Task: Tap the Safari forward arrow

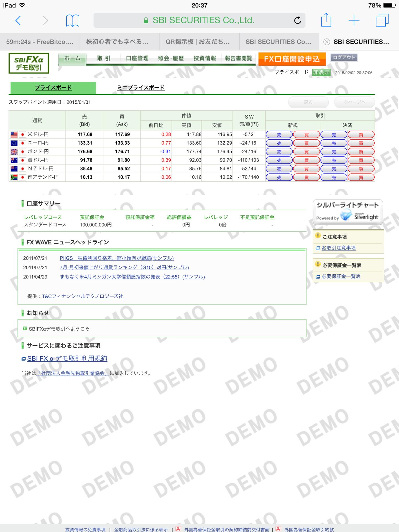Action: point(45,21)
